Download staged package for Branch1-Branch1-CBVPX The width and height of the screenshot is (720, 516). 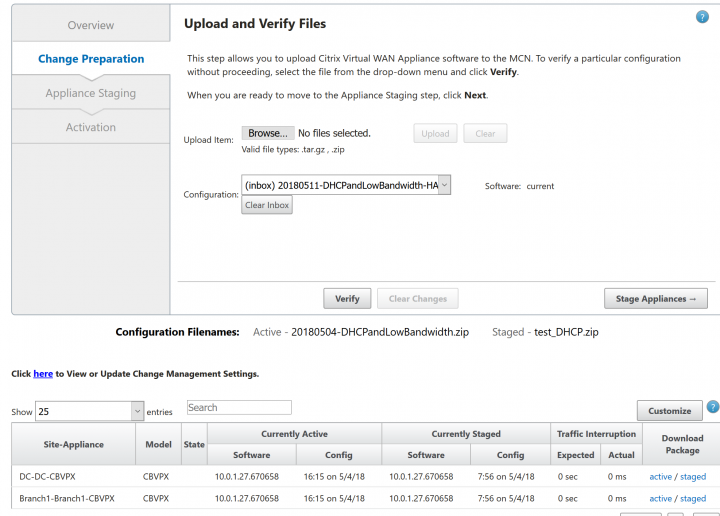point(693,499)
